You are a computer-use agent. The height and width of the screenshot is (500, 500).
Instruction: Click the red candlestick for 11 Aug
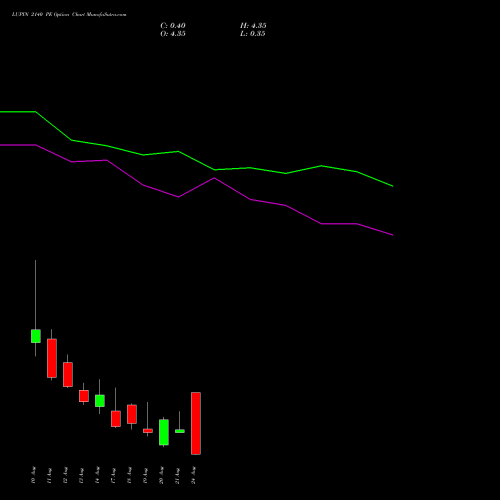click(x=52, y=358)
